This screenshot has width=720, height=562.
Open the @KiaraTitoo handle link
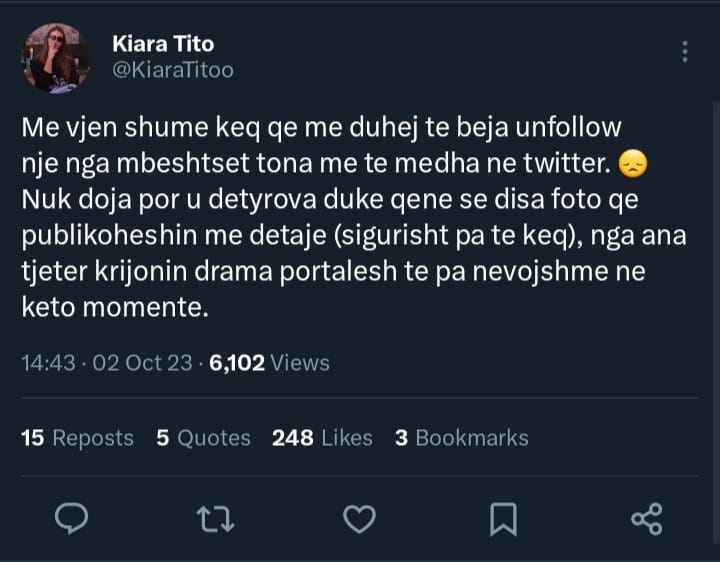click(173, 71)
